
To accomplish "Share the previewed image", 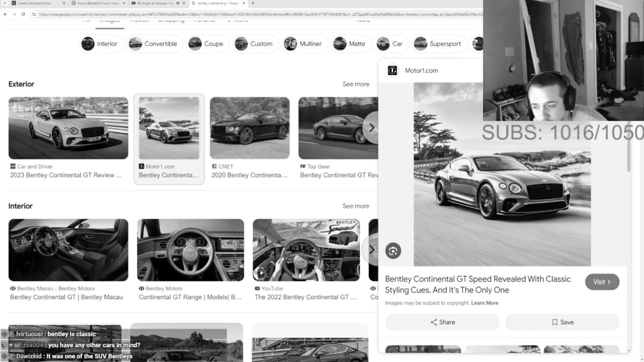I will click(442, 322).
